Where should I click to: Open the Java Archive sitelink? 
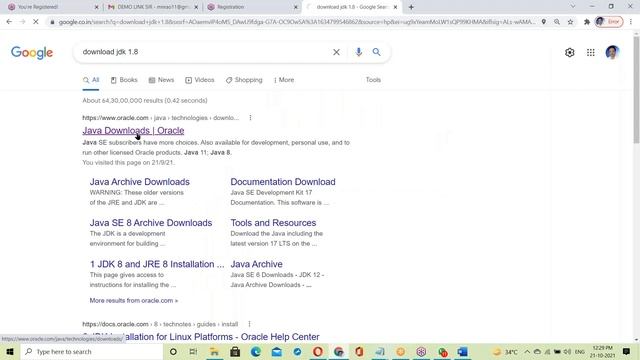click(x=256, y=264)
